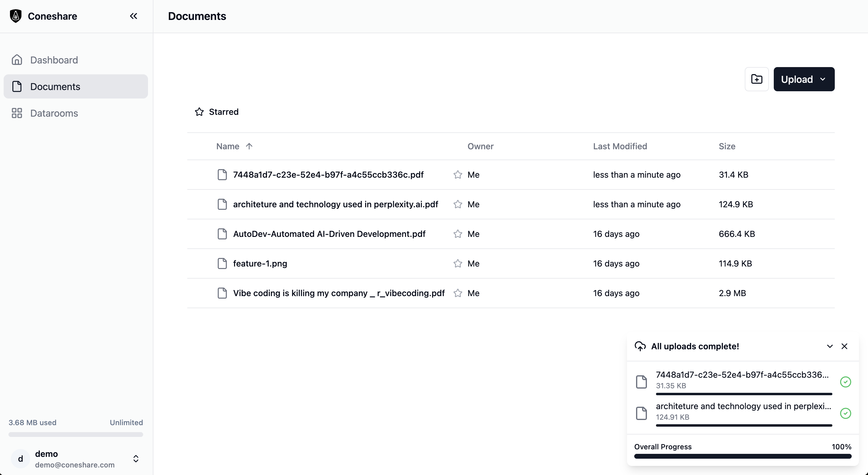
Task: Minimize uploads panel with chevron
Action: [830, 346]
